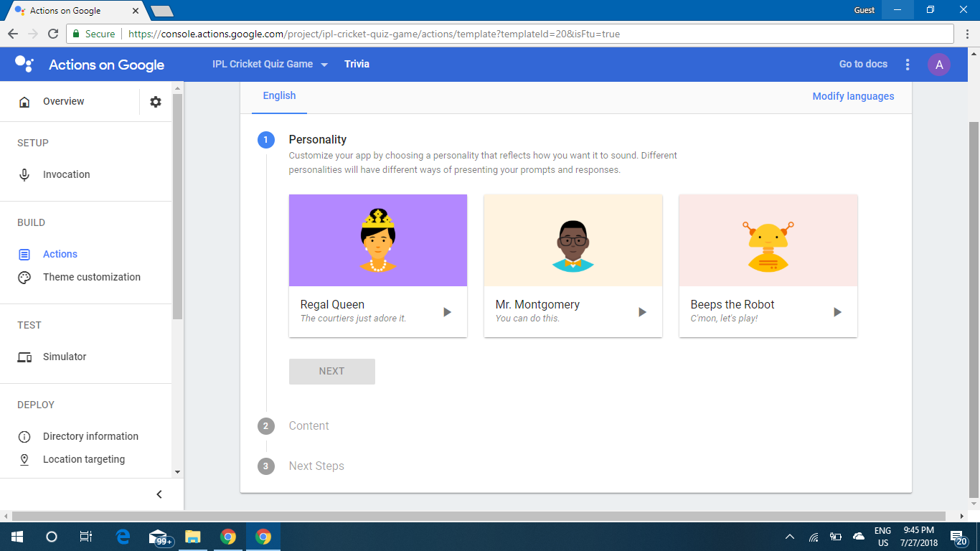The image size is (980, 551).
Task: Click the OneDrive cloud tray icon
Action: pyautogui.click(x=859, y=537)
